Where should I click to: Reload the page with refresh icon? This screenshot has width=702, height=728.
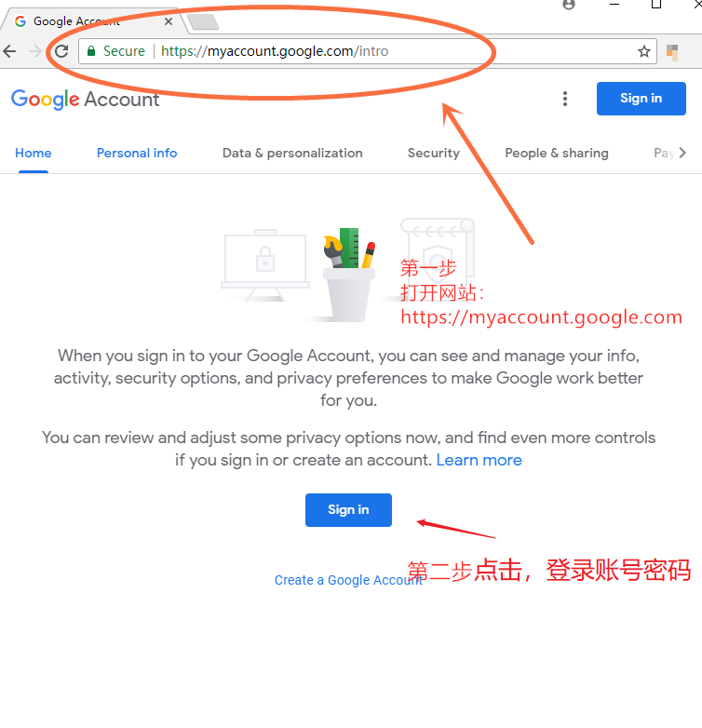tap(61, 51)
